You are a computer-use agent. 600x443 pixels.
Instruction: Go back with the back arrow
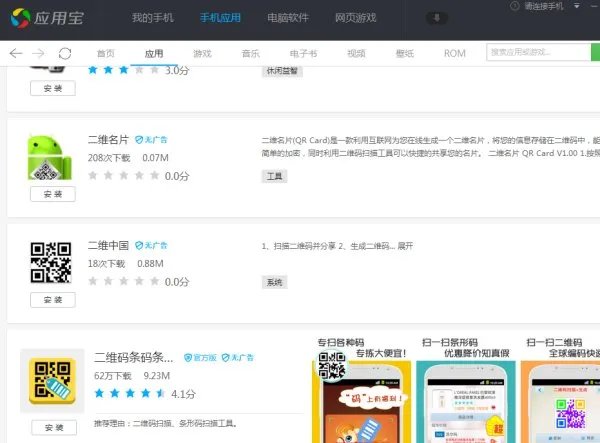(16, 53)
